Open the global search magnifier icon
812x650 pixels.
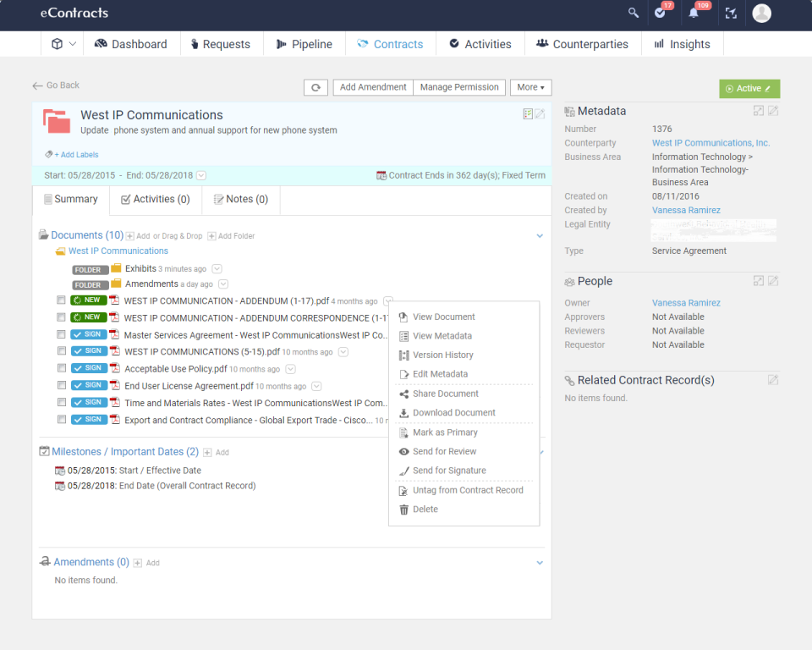click(633, 13)
